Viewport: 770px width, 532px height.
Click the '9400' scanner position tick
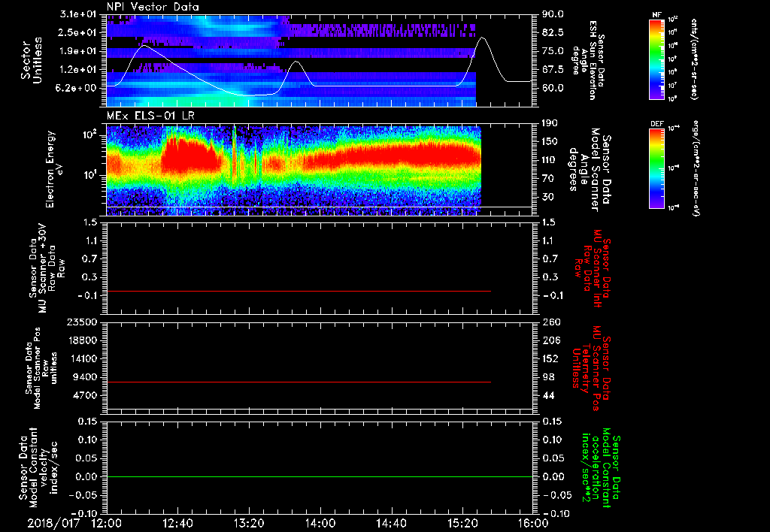(84, 377)
